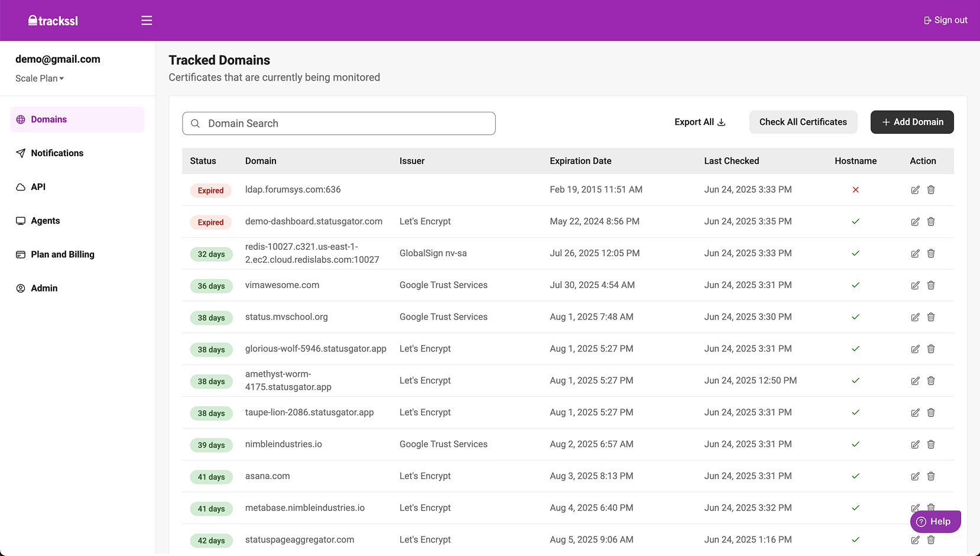This screenshot has height=556, width=980.
Task: Export all domains
Action: tap(700, 122)
